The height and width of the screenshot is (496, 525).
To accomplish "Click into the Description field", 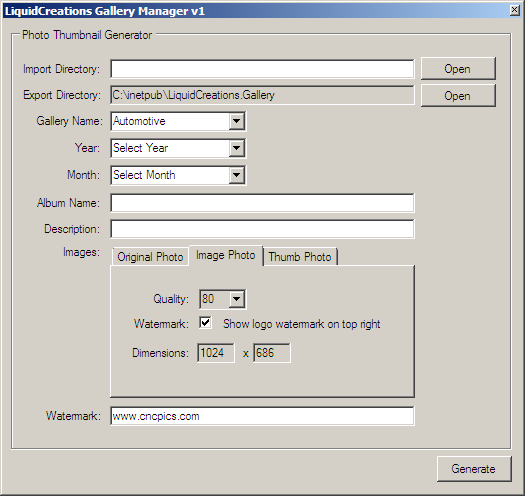I will coord(262,229).
